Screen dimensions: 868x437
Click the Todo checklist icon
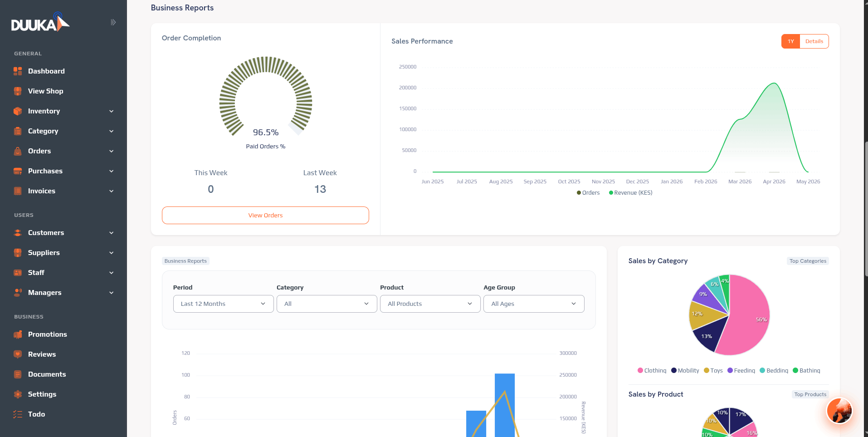click(x=18, y=414)
